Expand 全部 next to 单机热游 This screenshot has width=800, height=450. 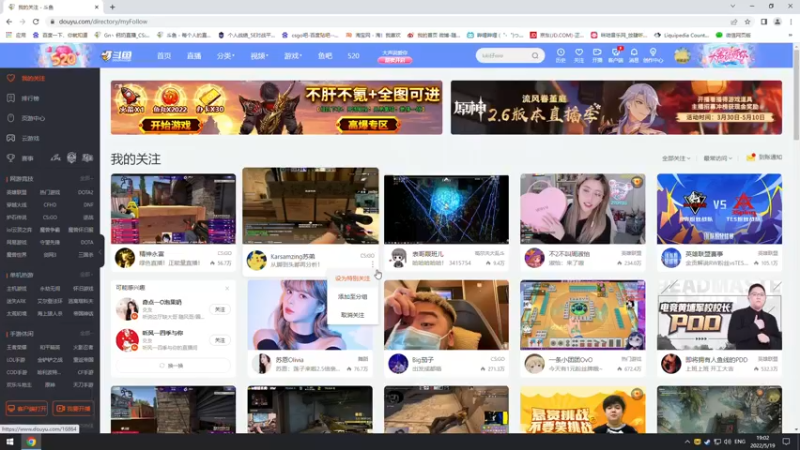tap(86, 274)
